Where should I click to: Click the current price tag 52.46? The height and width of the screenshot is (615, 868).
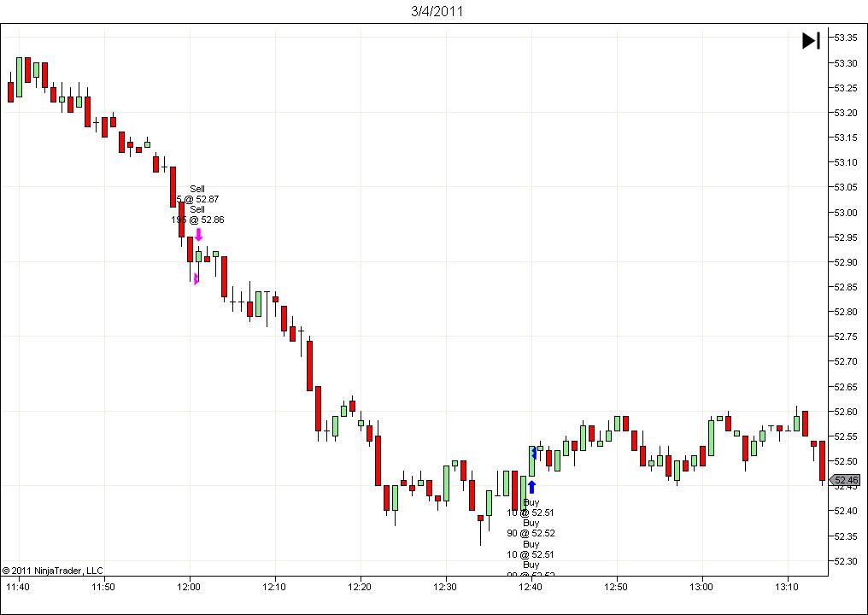[x=847, y=480]
